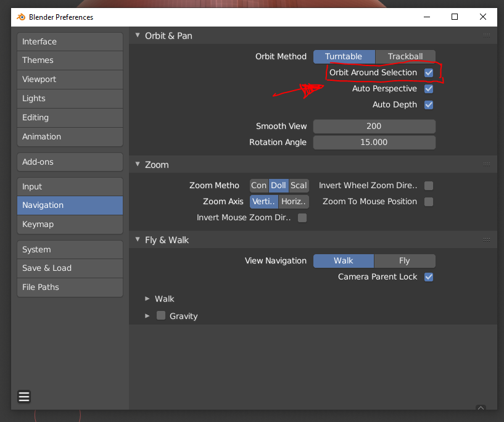Image resolution: width=504 pixels, height=422 pixels.
Task: Expand the Gravity subpanel
Action: coord(147,316)
